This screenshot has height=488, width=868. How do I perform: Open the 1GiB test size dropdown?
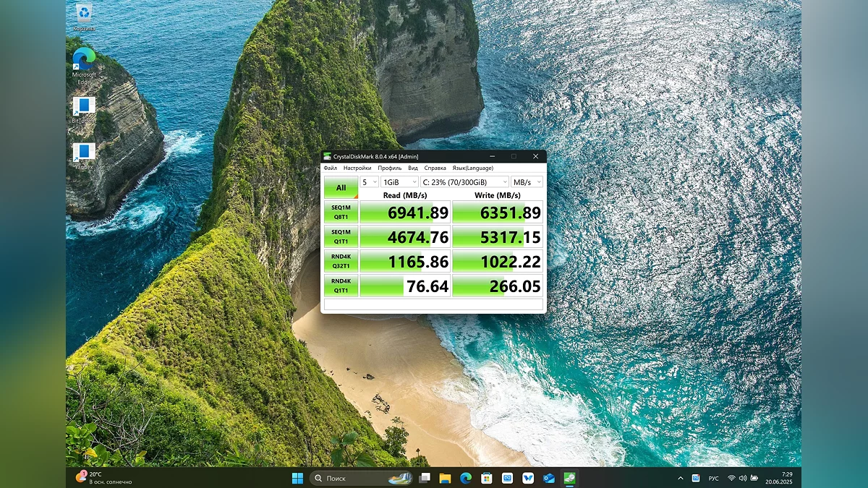[x=399, y=182]
